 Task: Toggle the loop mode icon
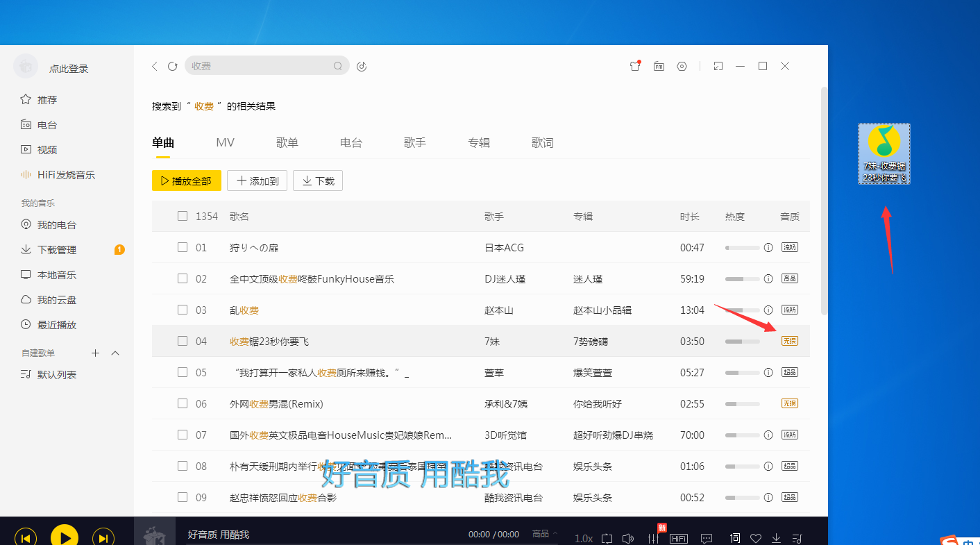pos(607,538)
